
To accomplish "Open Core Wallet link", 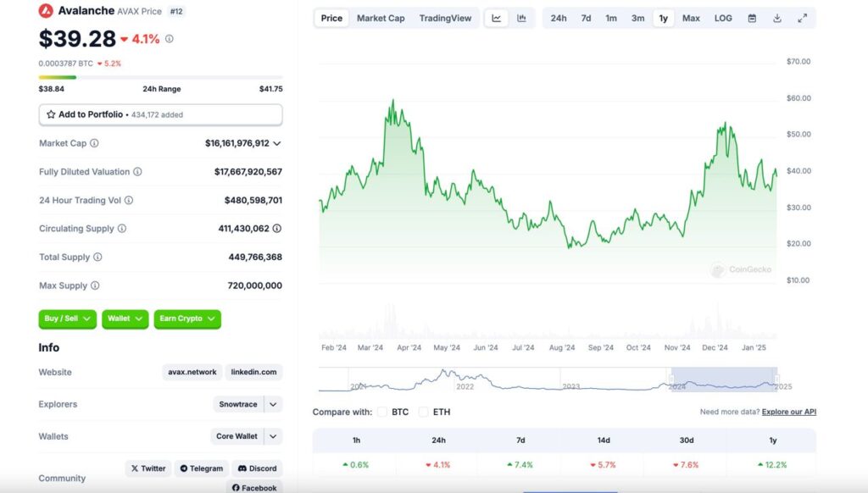I will pyautogui.click(x=237, y=436).
